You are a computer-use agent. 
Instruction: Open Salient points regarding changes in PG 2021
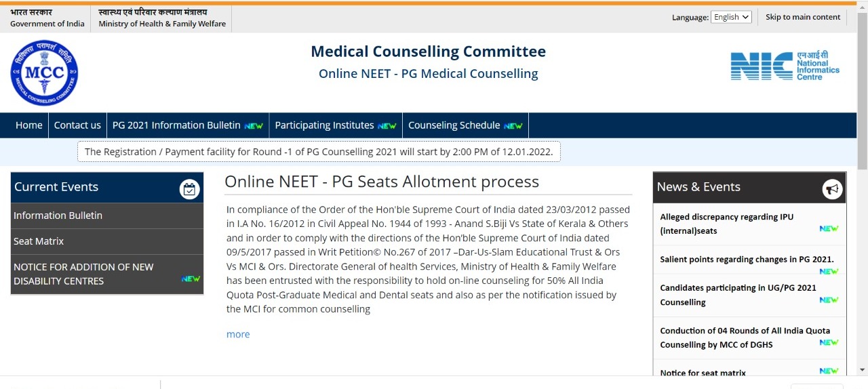(x=747, y=259)
